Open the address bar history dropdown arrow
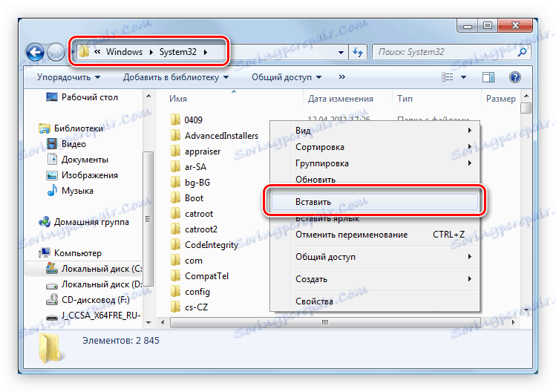 point(341,53)
